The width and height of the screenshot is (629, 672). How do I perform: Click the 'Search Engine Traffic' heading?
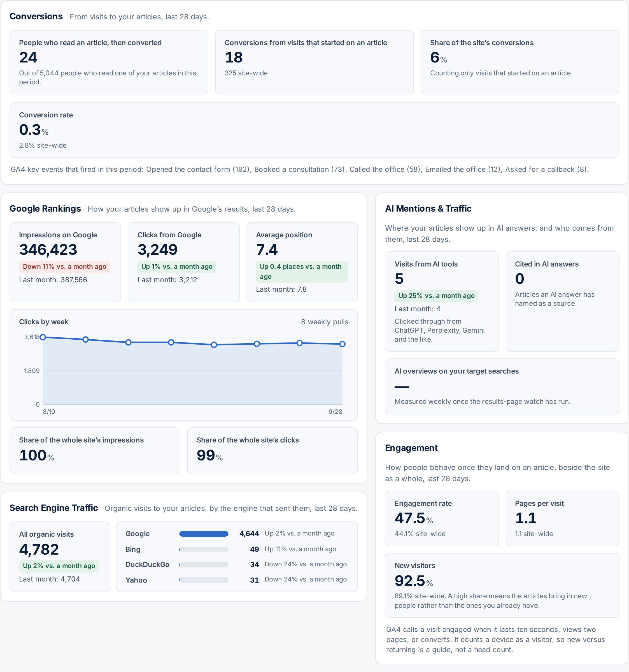point(54,508)
